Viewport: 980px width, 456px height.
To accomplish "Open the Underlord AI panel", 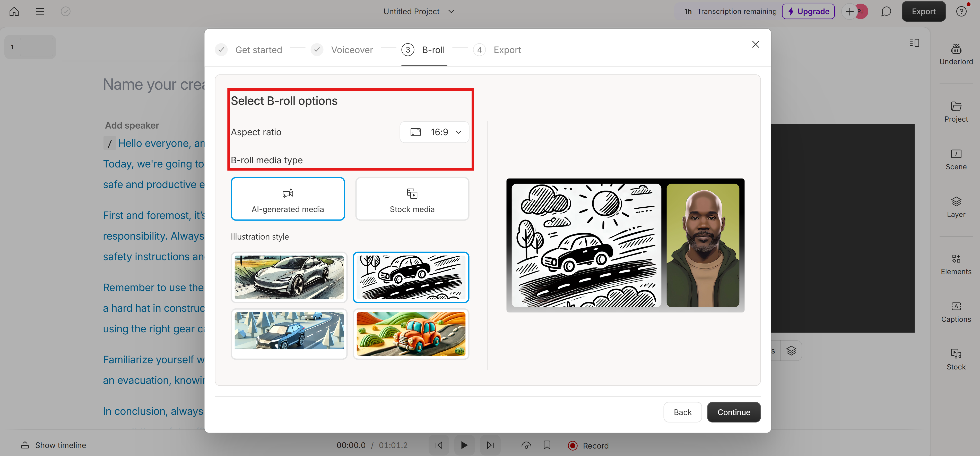I will click(x=955, y=54).
